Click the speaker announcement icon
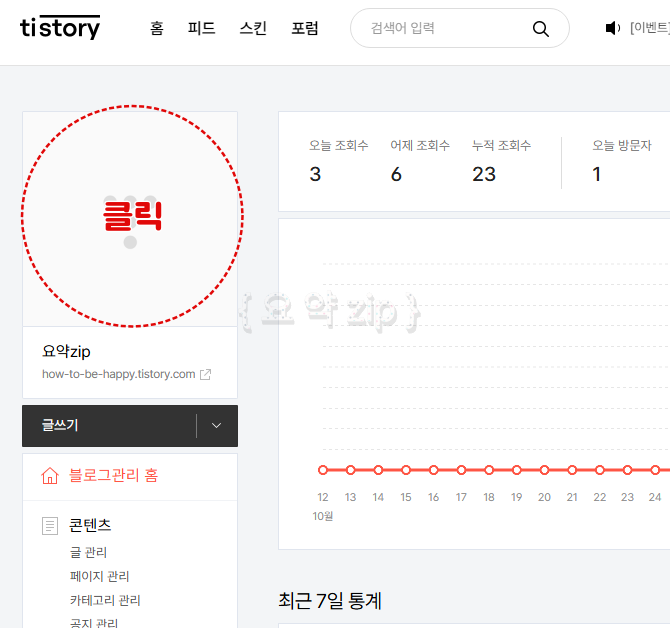This screenshot has height=628, width=670. [x=613, y=28]
